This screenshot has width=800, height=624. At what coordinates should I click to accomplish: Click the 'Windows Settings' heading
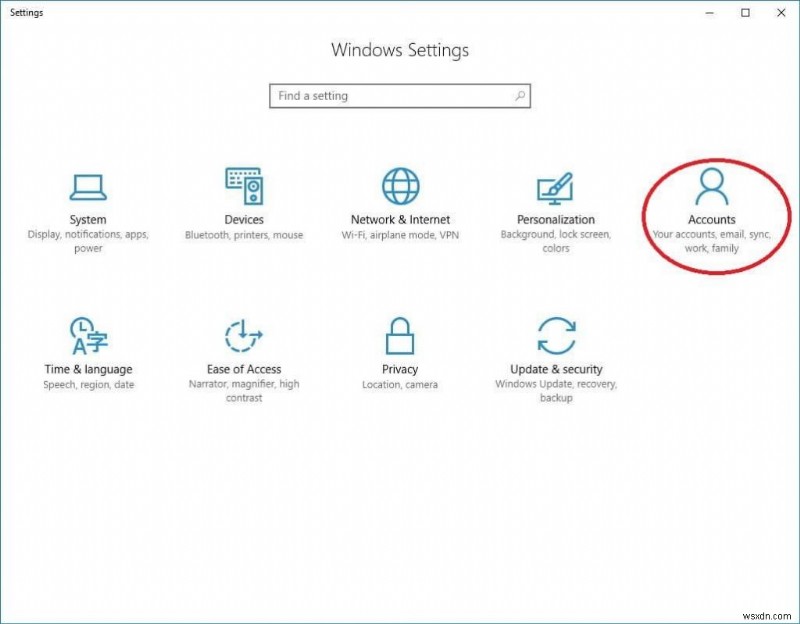pyautogui.click(x=400, y=50)
